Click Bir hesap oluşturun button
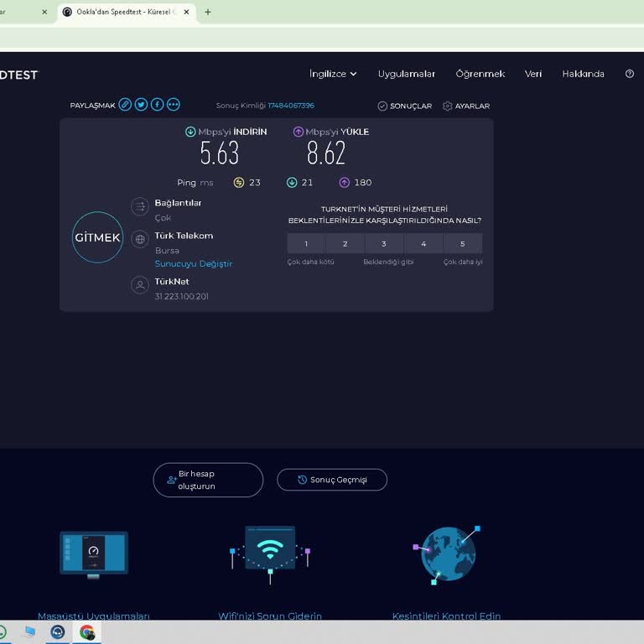 point(208,480)
